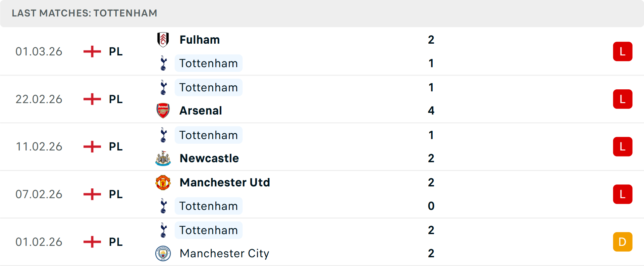This screenshot has width=644, height=266.
Task: Click the LAST MATCHES: TOTTENHAM header
Action: pyautogui.click(x=84, y=13)
